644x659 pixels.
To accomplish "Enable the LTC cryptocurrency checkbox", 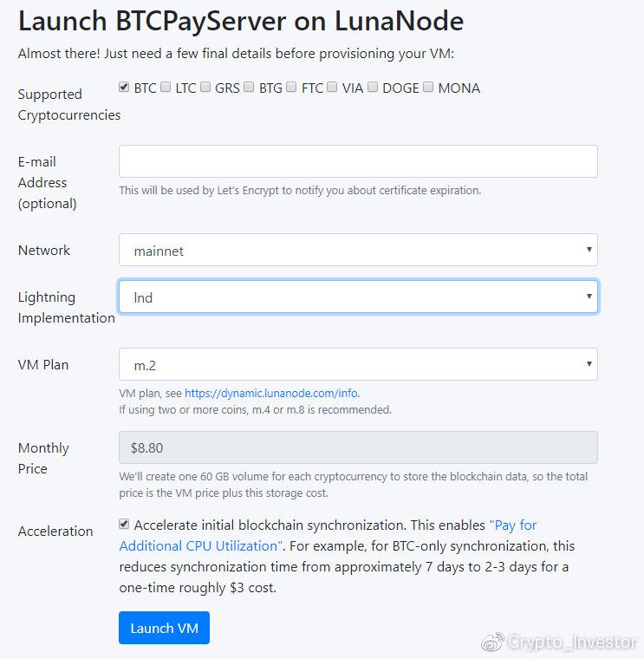I will (x=166, y=87).
